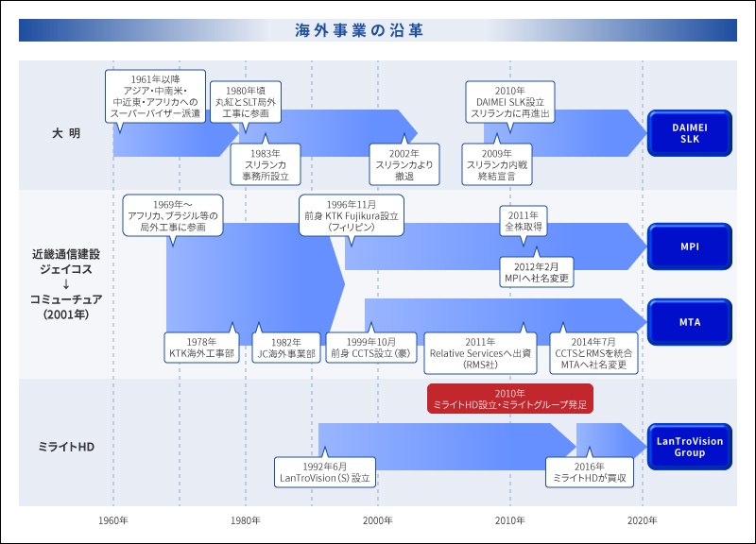Click the 1960年 axis label

coord(113,520)
